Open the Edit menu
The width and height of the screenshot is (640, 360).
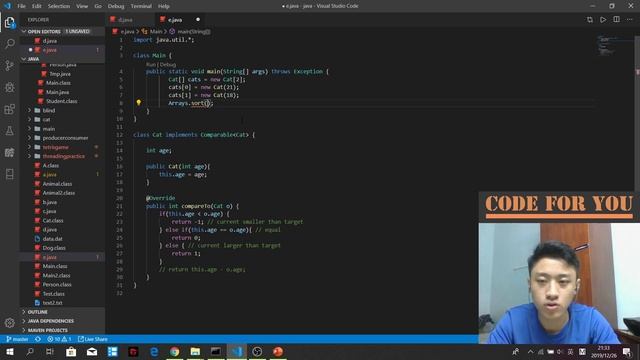(x=37, y=6)
